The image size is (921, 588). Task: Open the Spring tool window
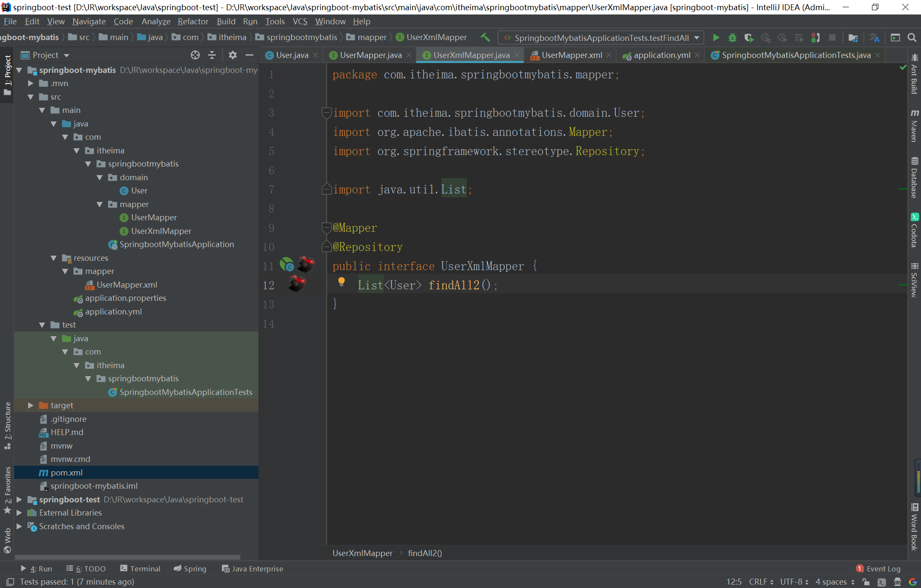coord(190,569)
